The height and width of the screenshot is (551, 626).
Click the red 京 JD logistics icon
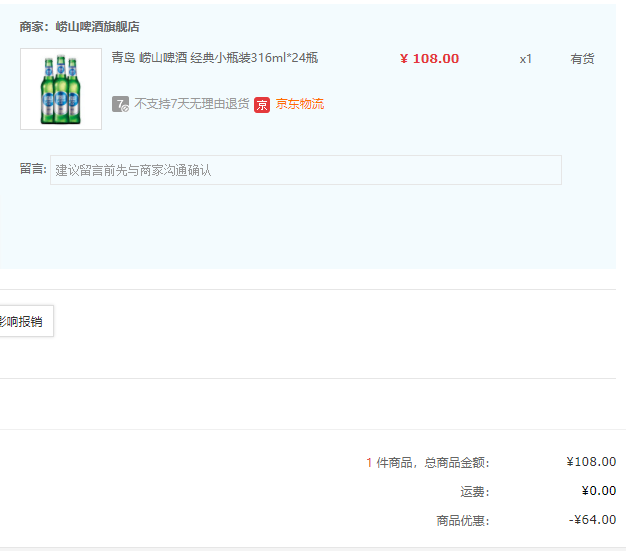click(262, 105)
